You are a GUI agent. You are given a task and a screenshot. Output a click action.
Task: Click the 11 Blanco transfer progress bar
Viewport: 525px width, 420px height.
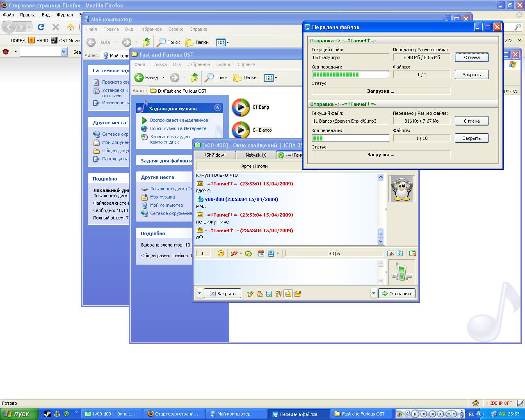point(350,138)
